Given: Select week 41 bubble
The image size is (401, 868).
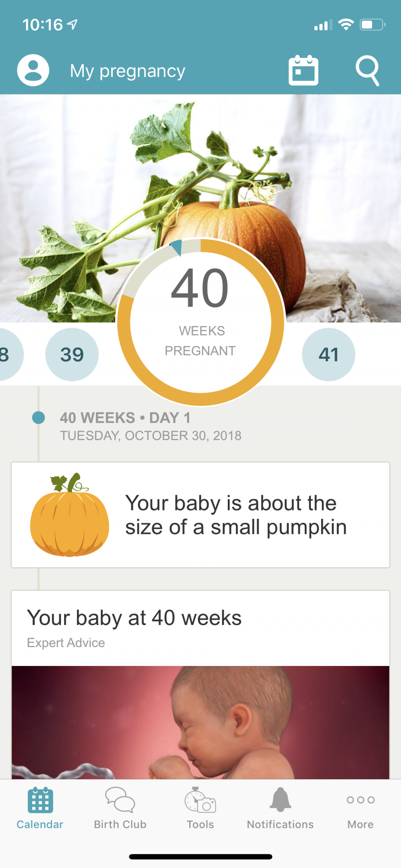Looking at the screenshot, I should [x=328, y=354].
